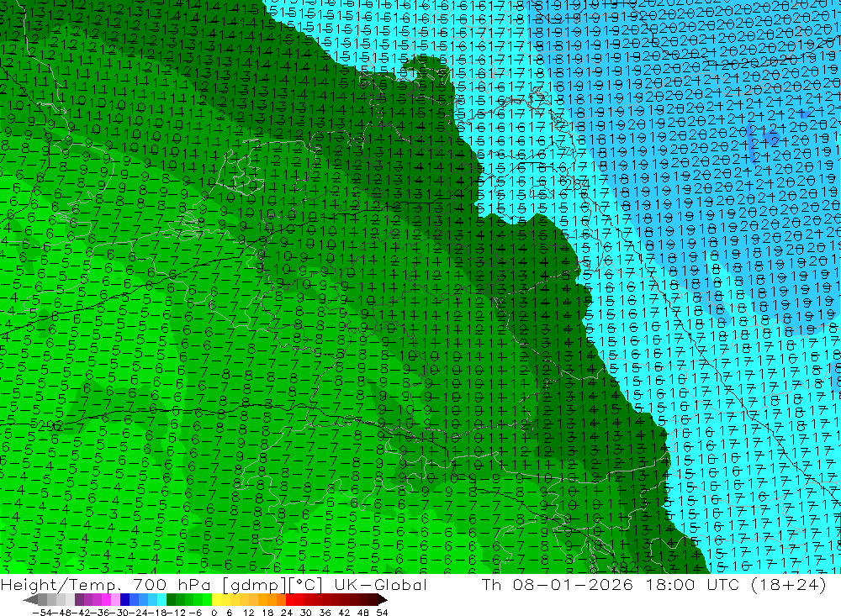Click the '700 hPa' level label

tap(171, 585)
